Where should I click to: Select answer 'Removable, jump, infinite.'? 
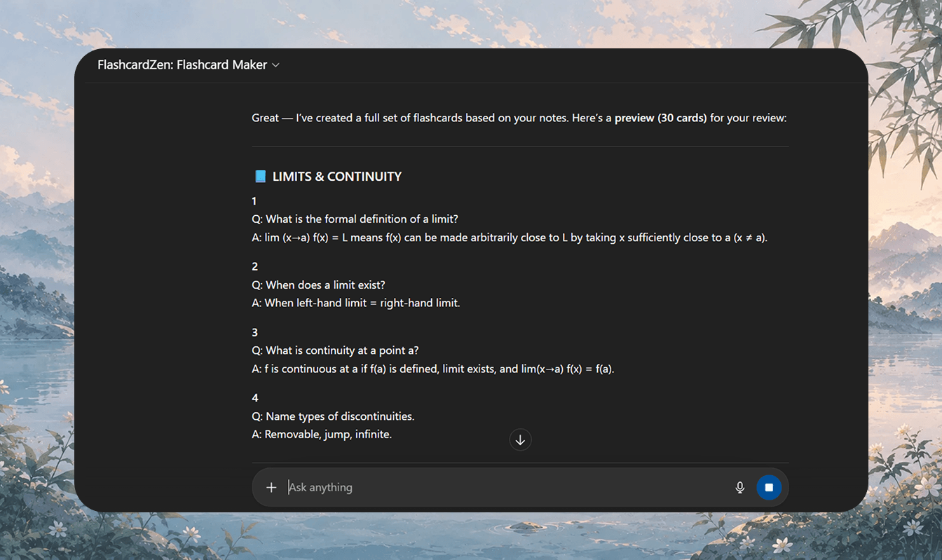tap(322, 435)
